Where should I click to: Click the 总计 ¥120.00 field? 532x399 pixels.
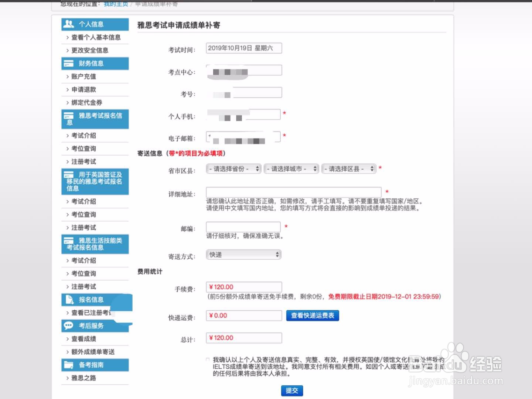point(244,338)
